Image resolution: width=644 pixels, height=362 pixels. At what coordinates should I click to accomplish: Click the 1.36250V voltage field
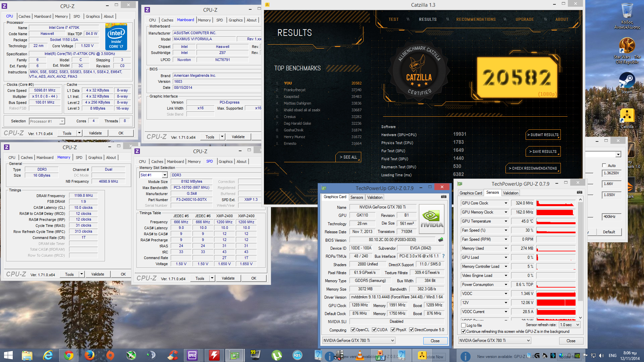612,173
